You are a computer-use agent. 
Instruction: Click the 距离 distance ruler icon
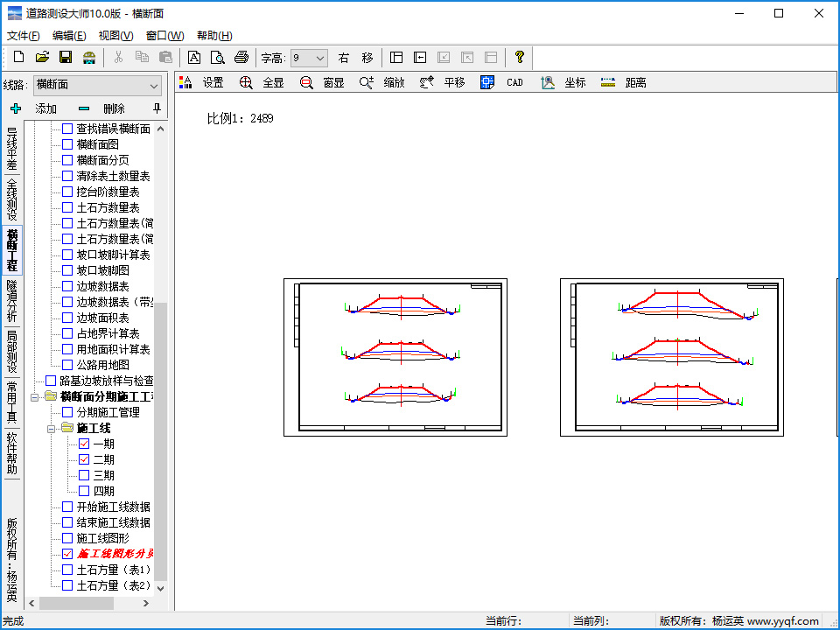pyautogui.click(x=608, y=82)
